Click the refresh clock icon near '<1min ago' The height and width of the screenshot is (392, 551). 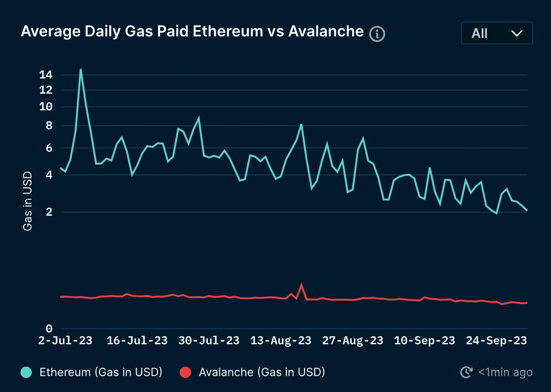(466, 372)
